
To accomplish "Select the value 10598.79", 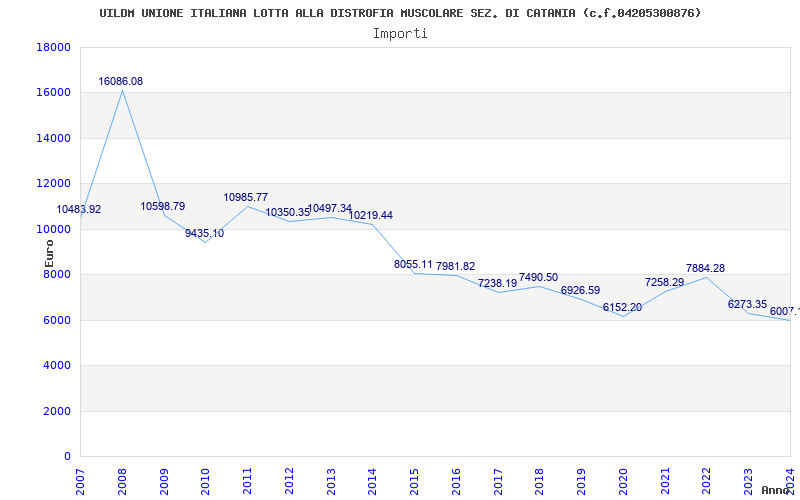I will click(163, 206).
